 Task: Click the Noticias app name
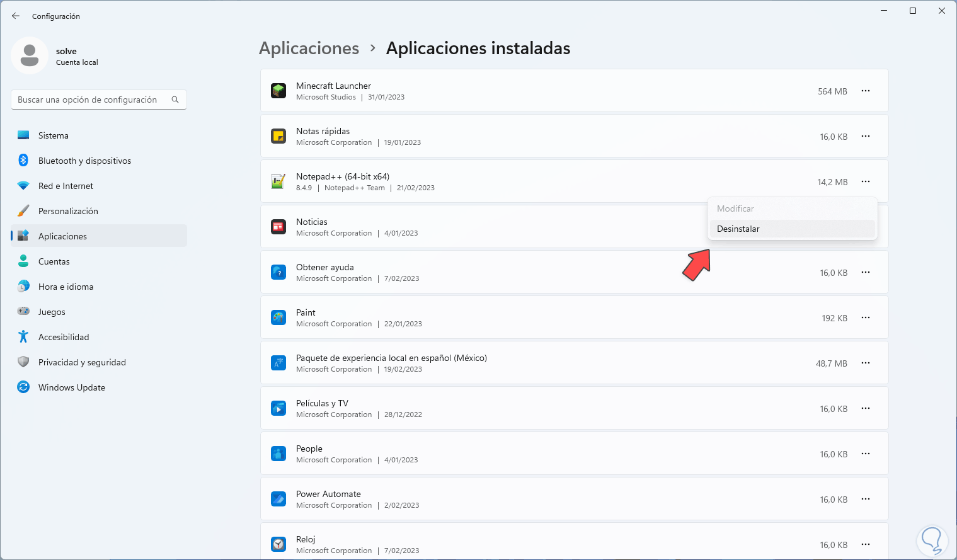(x=312, y=222)
